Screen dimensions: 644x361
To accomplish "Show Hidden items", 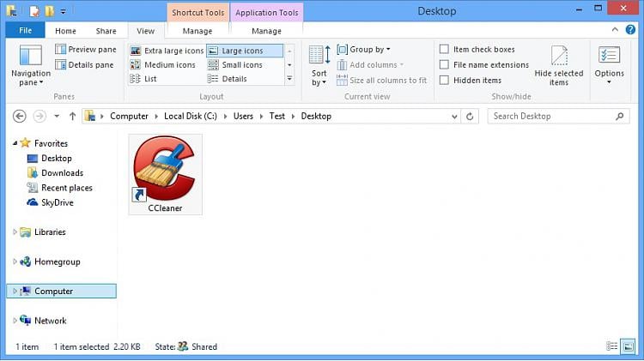I will click(x=471, y=81).
